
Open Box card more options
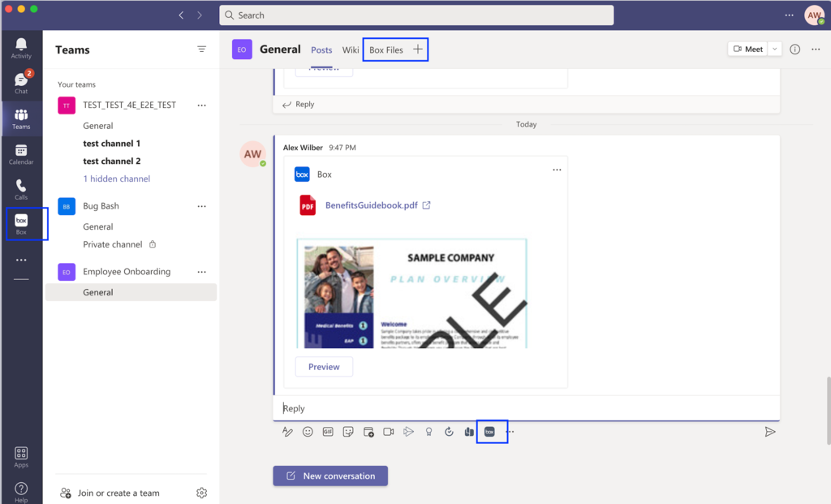(x=557, y=170)
